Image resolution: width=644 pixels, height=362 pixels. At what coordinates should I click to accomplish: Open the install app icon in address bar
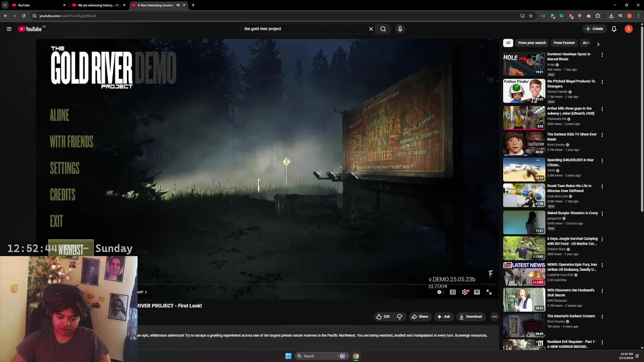click(522, 16)
